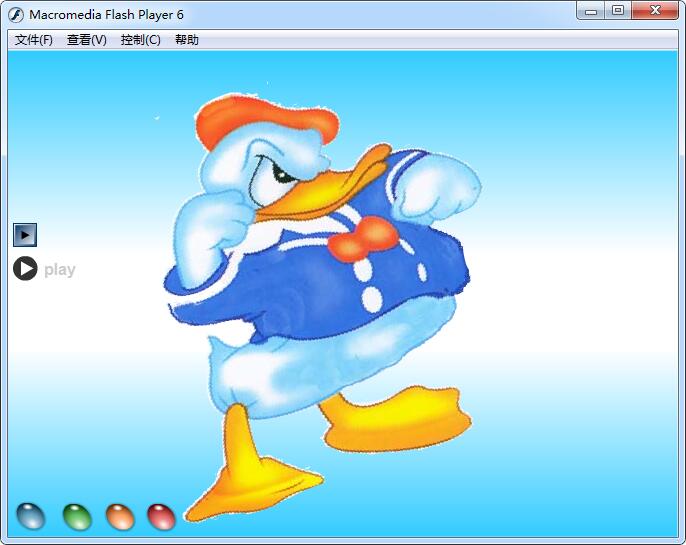Open the 控制(C) menu
This screenshot has height=545, width=686.
pyautogui.click(x=140, y=40)
